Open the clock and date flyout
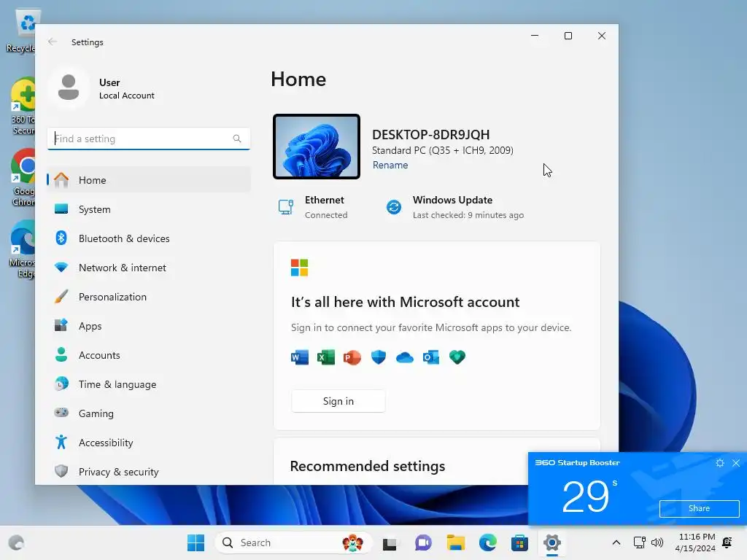Viewport: 747px width, 560px height. [695, 542]
